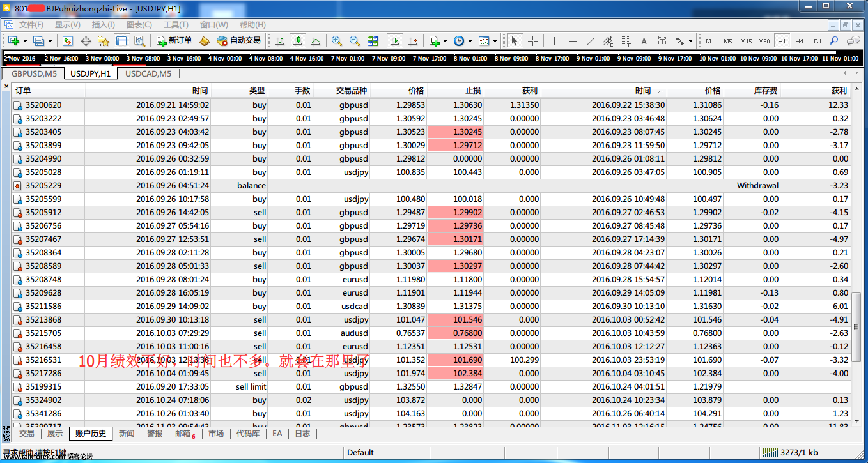Launch MetaEditor with the book icon

tap(205, 41)
